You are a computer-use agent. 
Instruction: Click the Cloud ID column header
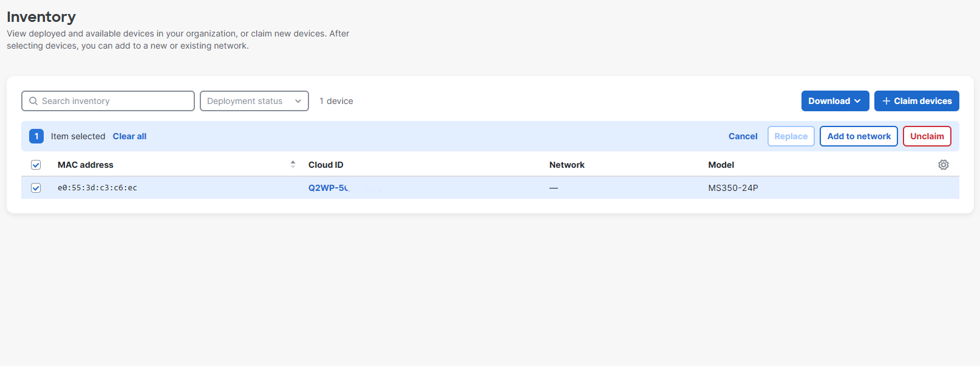(326, 165)
